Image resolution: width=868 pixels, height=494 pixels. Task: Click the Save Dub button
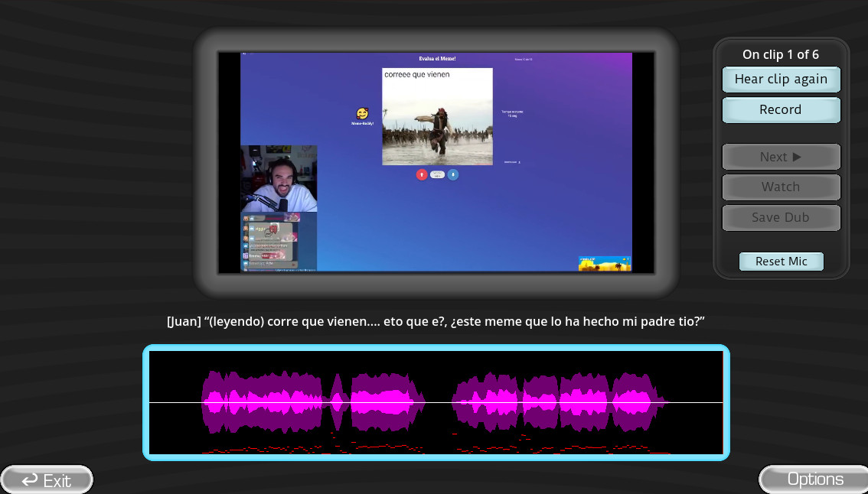(x=781, y=217)
